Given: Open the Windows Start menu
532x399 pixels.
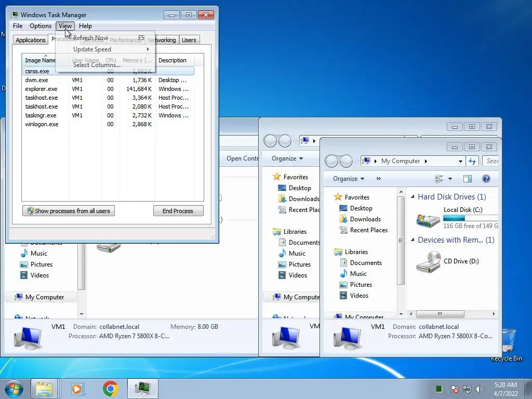Looking at the screenshot, I should [x=14, y=388].
